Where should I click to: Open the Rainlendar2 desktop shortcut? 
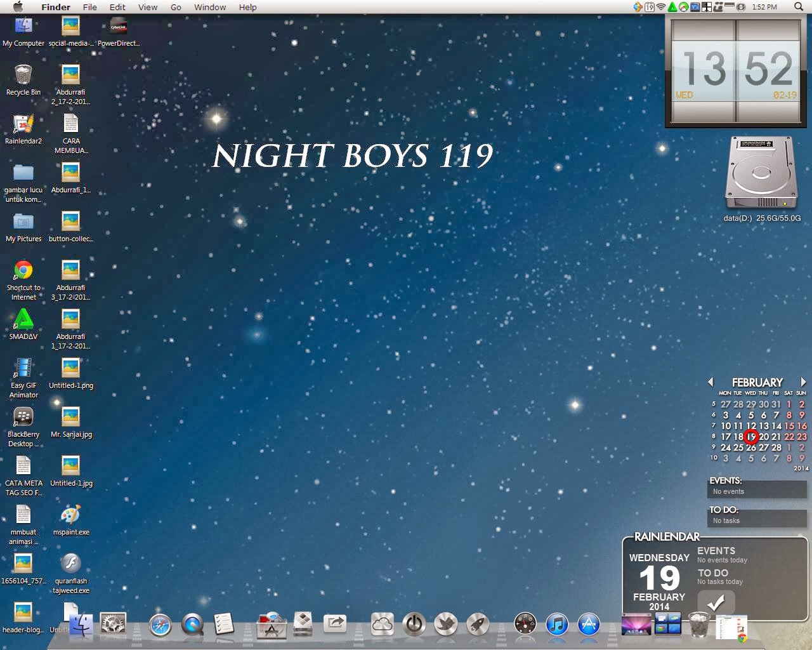[23, 123]
